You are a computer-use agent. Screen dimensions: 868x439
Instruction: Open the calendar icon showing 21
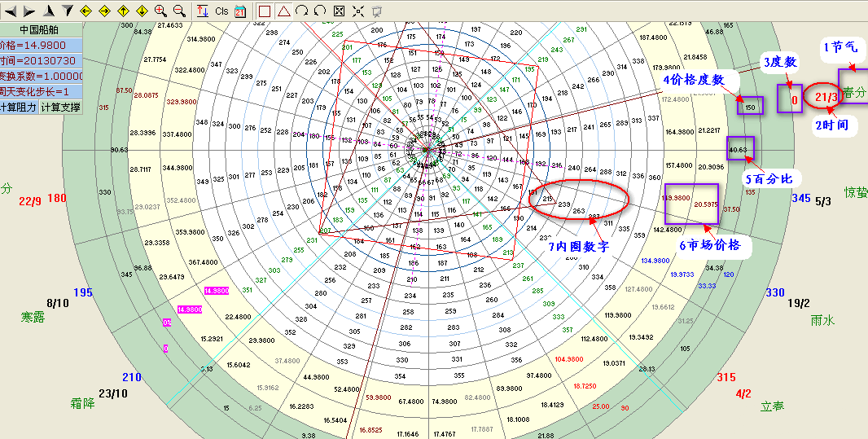pos(240,11)
